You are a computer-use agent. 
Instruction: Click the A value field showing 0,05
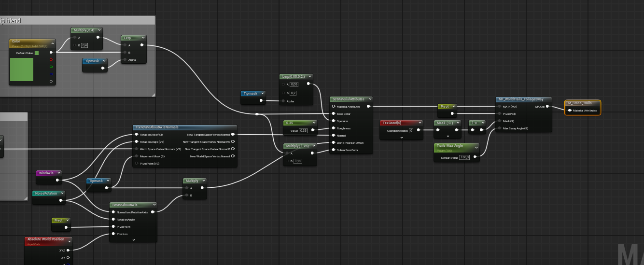click(294, 84)
